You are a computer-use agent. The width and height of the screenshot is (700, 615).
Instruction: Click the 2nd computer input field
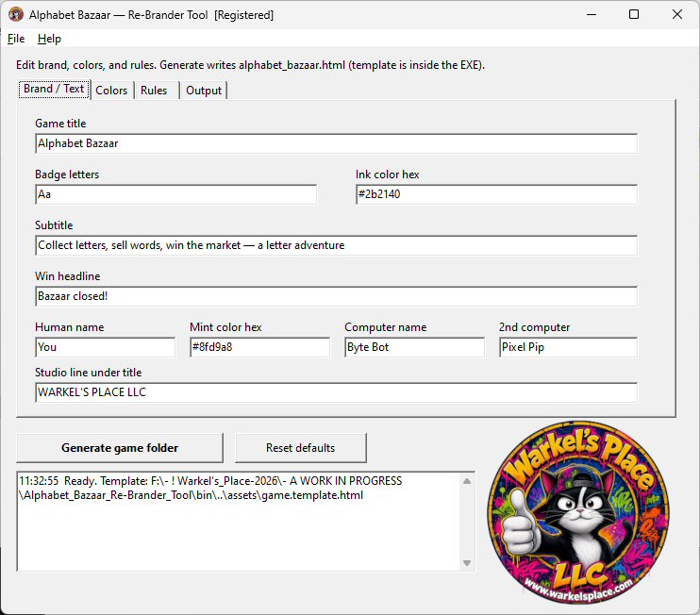[x=568, y=347]
